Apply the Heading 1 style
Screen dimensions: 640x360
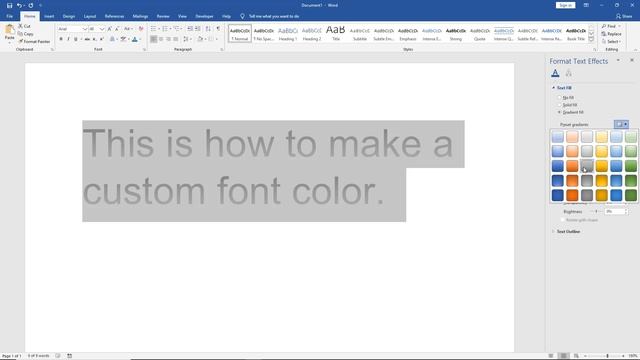tap(288, 33)
